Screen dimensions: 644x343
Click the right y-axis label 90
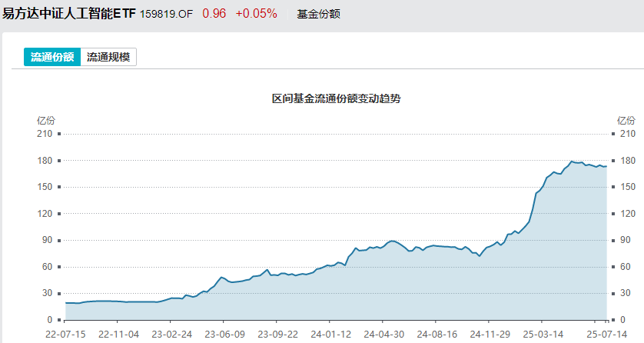pyautogui.click(x=625, y=240)
